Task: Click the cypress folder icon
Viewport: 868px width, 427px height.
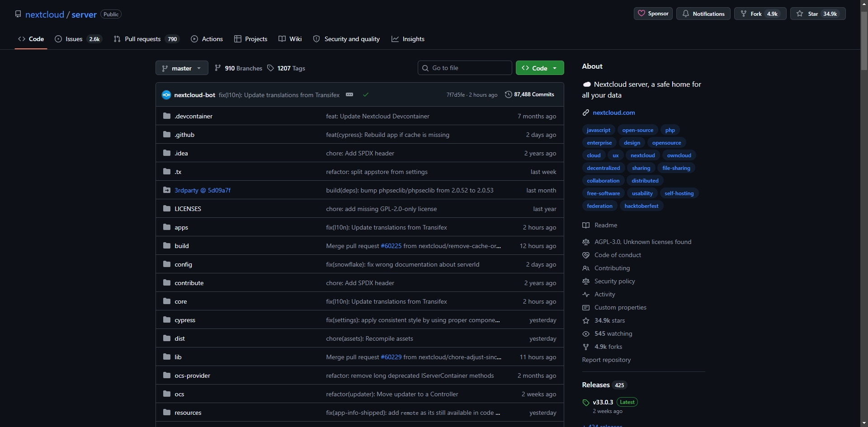Action: 167,320
